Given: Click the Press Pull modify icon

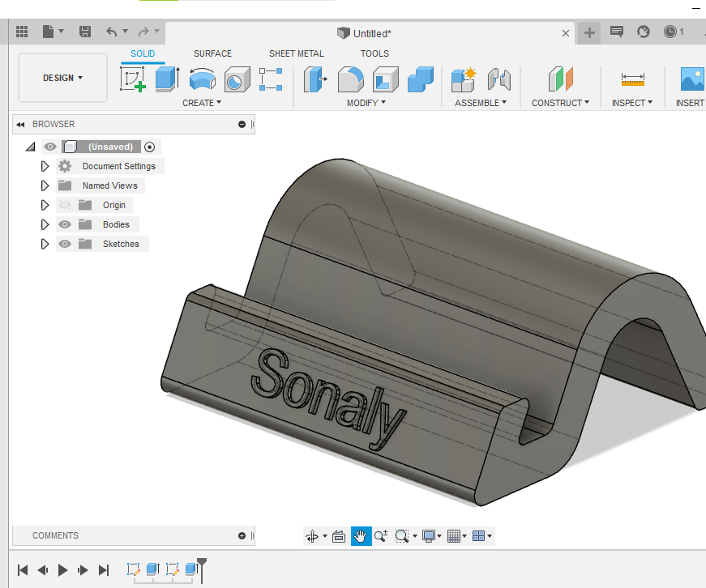Looking at the screenshot, I should tap(314, 79).
